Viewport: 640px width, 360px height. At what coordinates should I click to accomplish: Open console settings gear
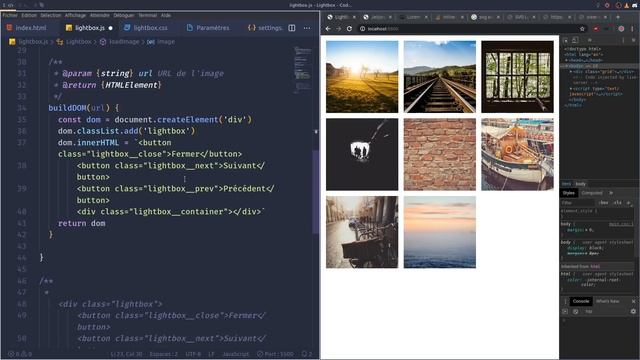point(633,311)
